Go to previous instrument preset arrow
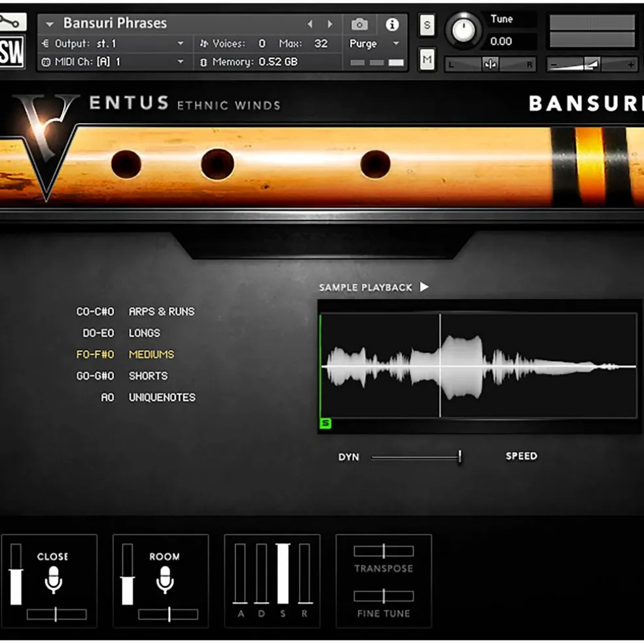This screenshot has height=644, width=644. pyautogui.click(x=310, y=24)
